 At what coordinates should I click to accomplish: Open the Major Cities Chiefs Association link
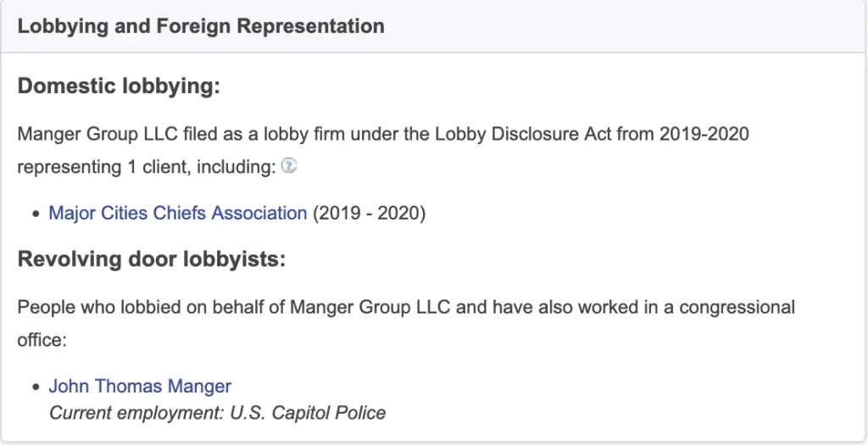(x=178, y=213)
